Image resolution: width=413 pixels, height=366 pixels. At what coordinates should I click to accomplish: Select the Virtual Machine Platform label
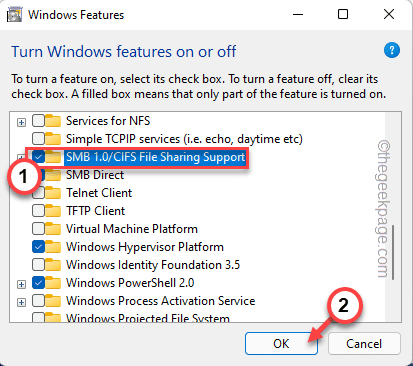[x=132, y=229]
